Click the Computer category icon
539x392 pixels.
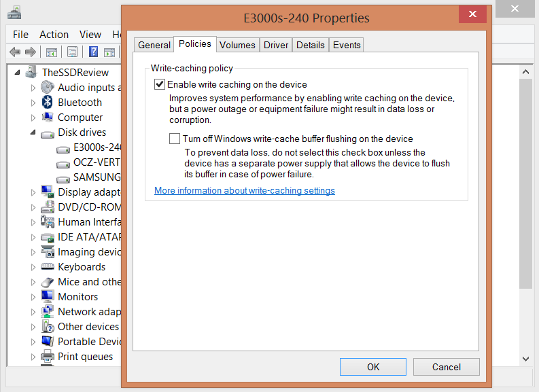tap(48, 117)
